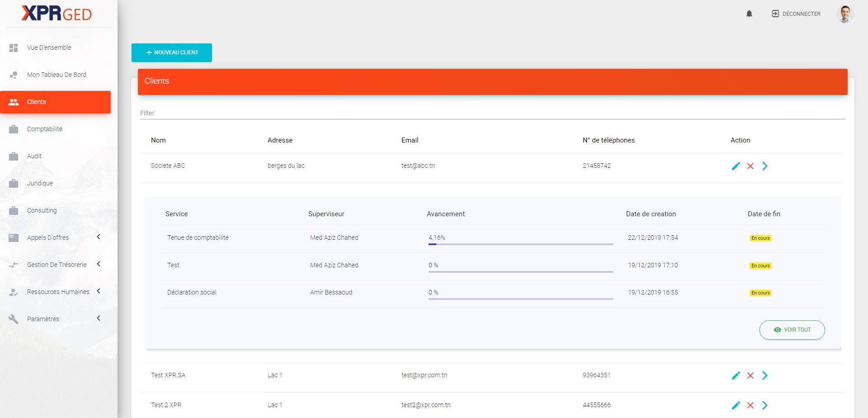Open Vue D'ensemble menu item
Viewport: 868px width, 418px height.
55,47
